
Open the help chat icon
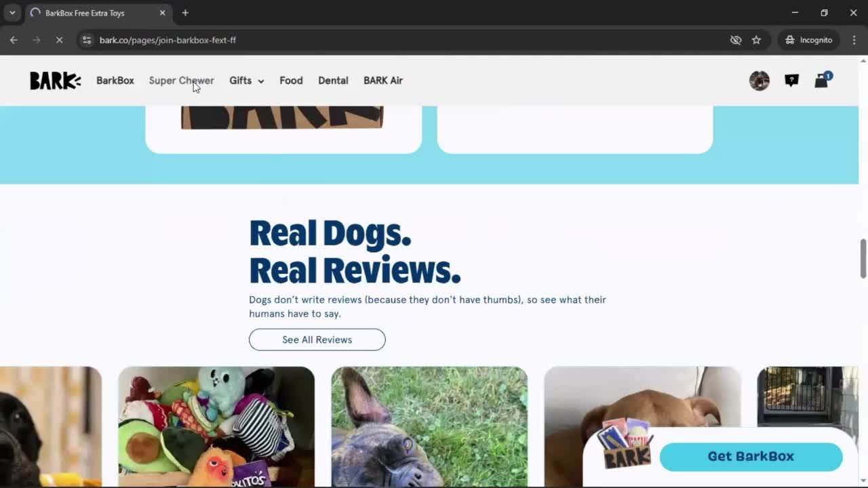tap(791, 81)
